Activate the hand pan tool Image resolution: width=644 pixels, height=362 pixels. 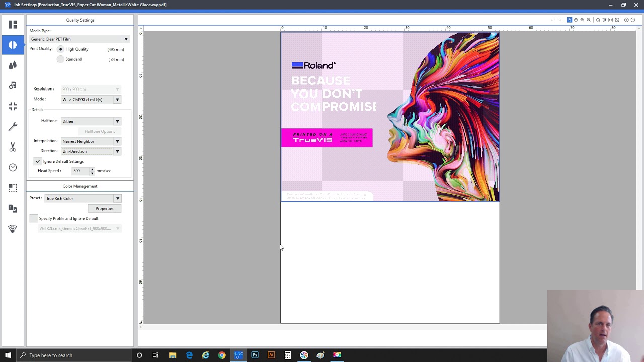[x=576, y=20]
